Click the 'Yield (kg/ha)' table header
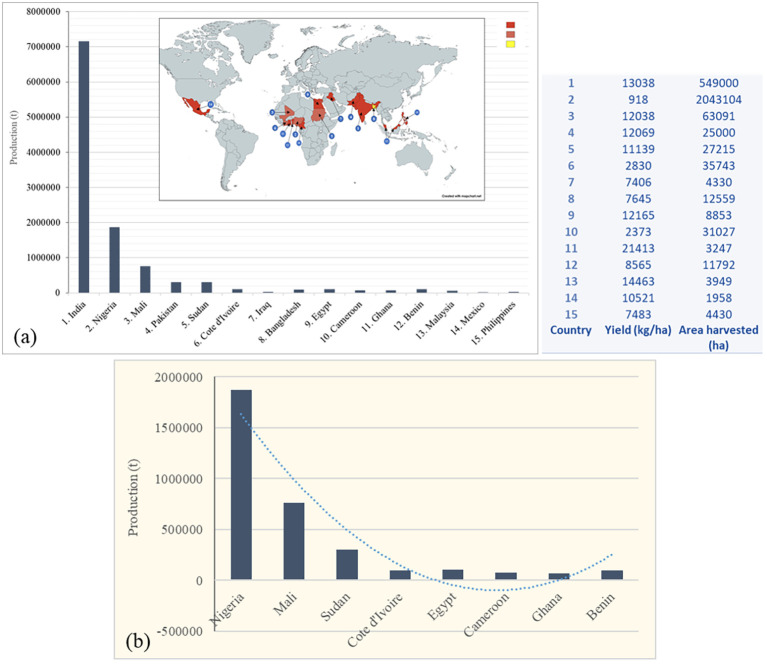Image resolution: width=767 pixels, height=664 pixels. (638, 330)
